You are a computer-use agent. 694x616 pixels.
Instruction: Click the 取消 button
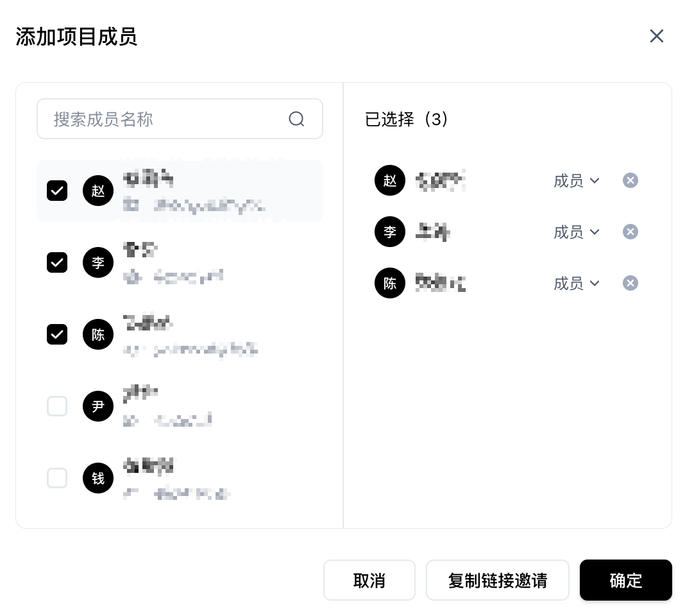(x=369, y=580)
